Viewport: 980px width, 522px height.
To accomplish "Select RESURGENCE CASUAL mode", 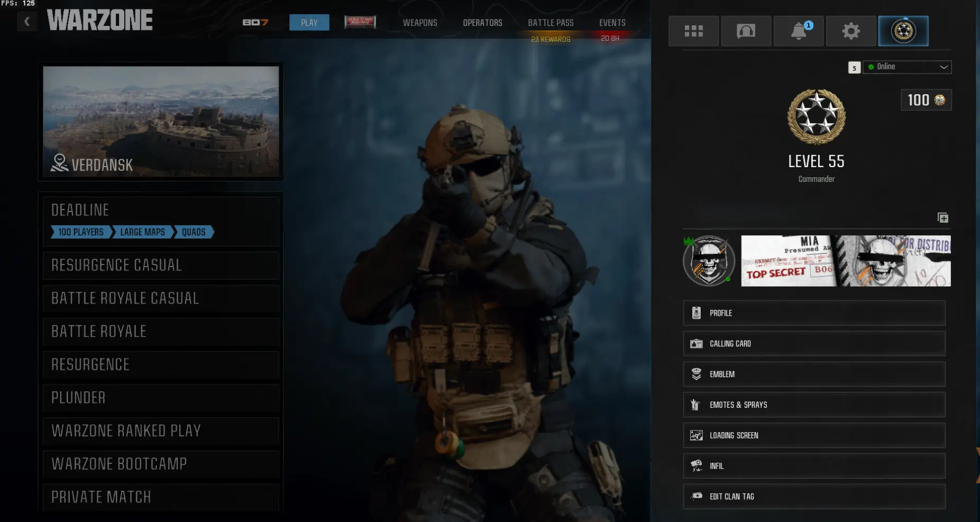I will (x=161, y=265).
